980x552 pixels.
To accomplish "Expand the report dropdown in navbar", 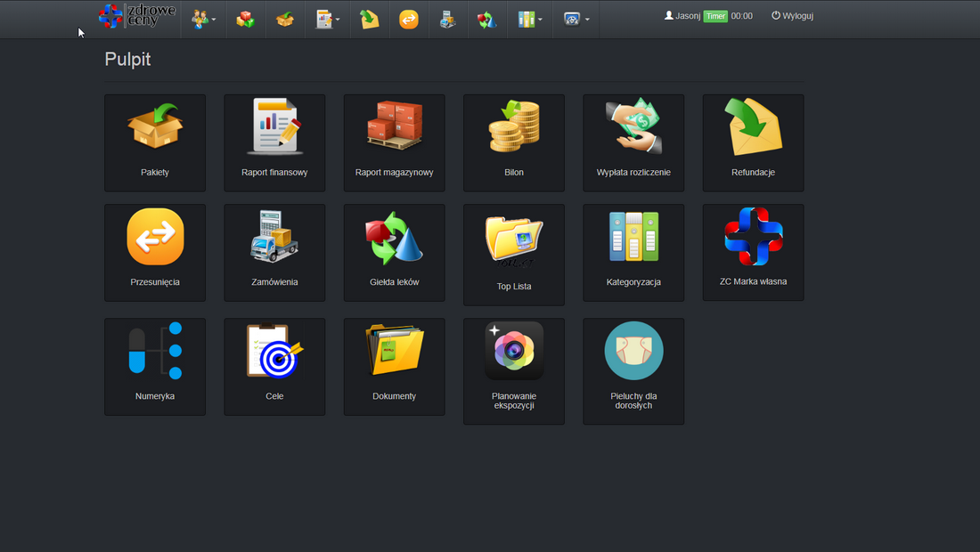I will [328, 19].
